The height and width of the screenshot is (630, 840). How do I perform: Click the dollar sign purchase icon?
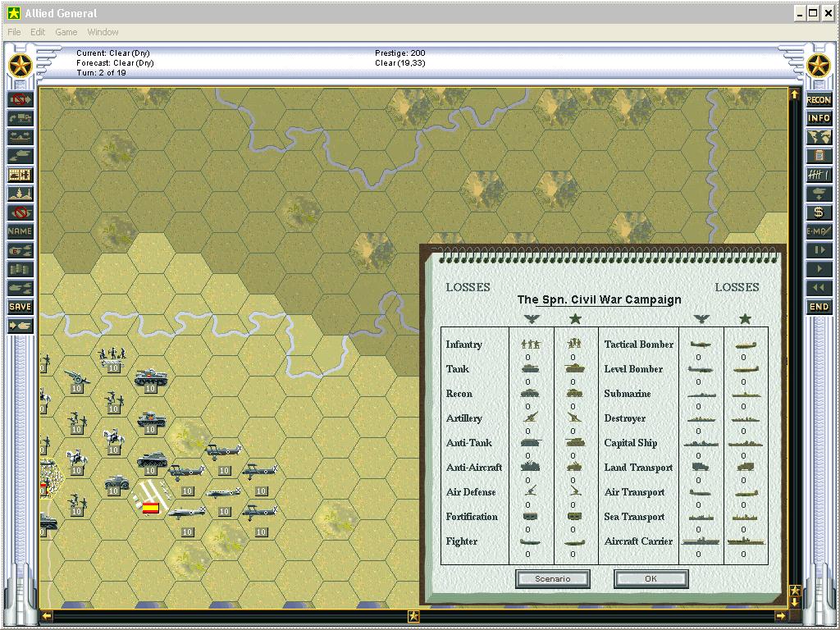[x=819, y=212]
